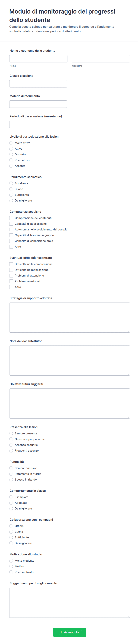Tick Capacità di lavorare in gruppo
Viewport: 138px width, 644px height.
(x=11, y=235)
